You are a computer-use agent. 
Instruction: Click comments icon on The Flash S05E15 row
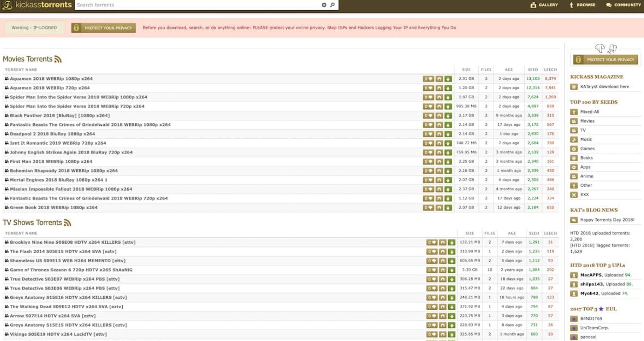[x=432, y=251]
